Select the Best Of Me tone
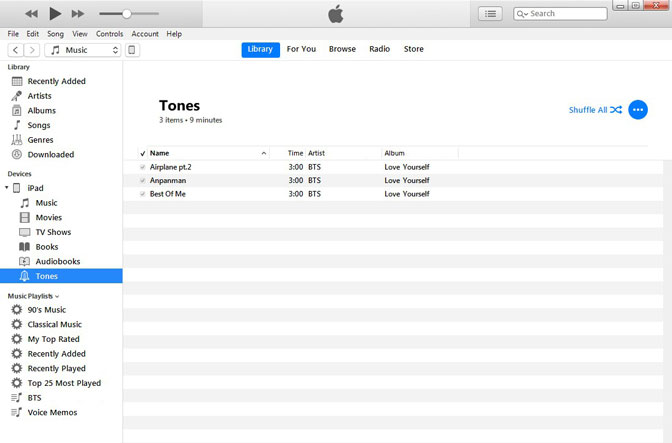 click(x=393, y=194)
